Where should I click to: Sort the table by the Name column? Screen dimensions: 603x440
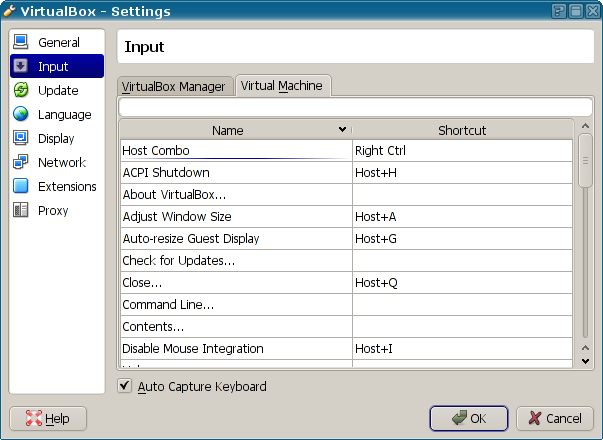click(x=235, y=130)
